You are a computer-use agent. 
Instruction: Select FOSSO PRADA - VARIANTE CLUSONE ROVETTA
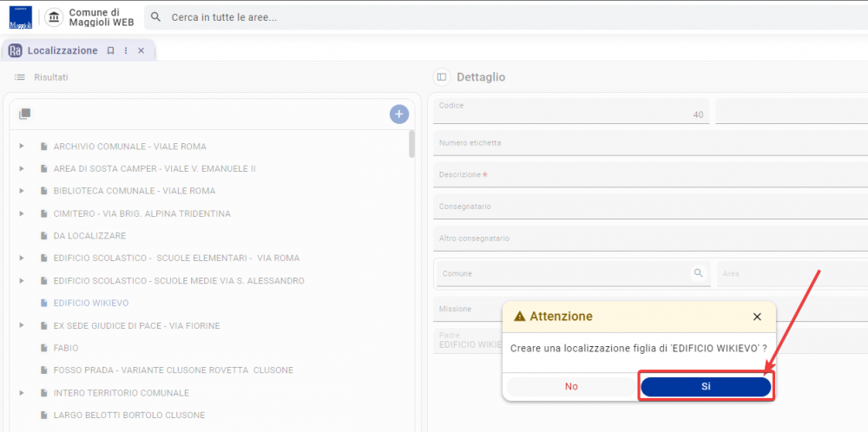(174, 370)
